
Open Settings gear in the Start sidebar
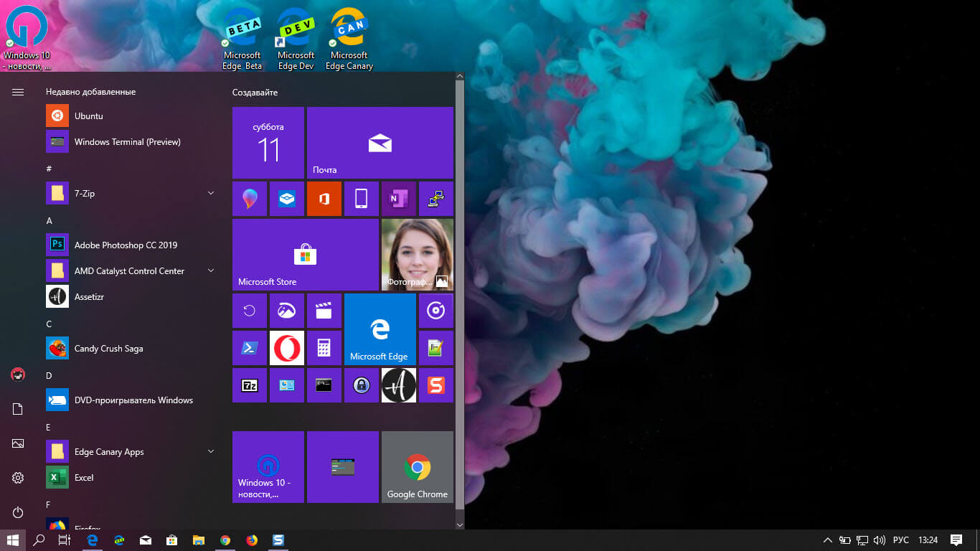pos(18,478)
